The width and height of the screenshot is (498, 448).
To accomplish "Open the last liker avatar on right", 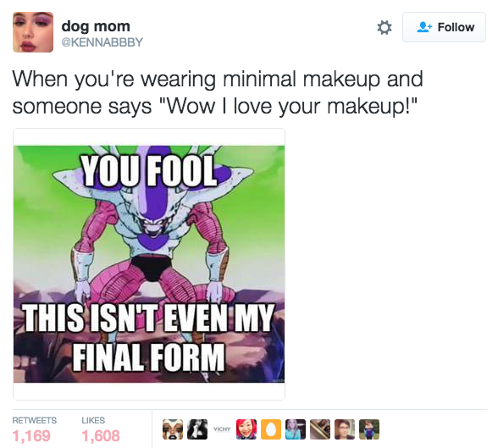I will tap(369, 429).
